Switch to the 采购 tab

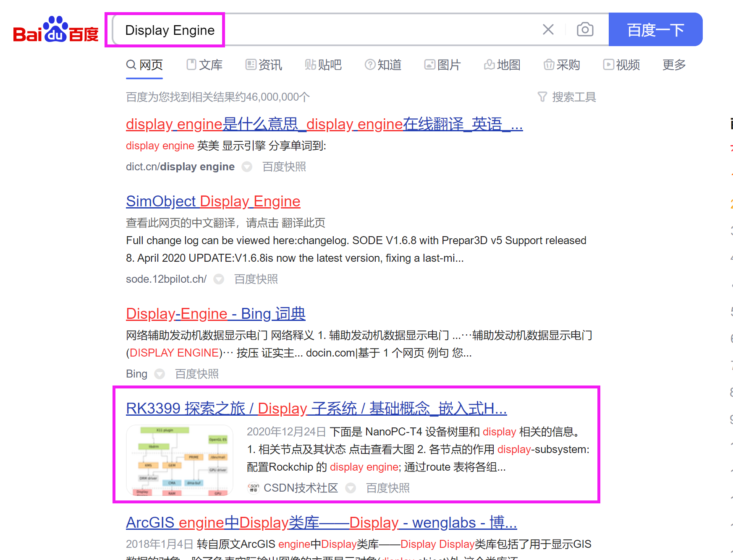(562, 65)
